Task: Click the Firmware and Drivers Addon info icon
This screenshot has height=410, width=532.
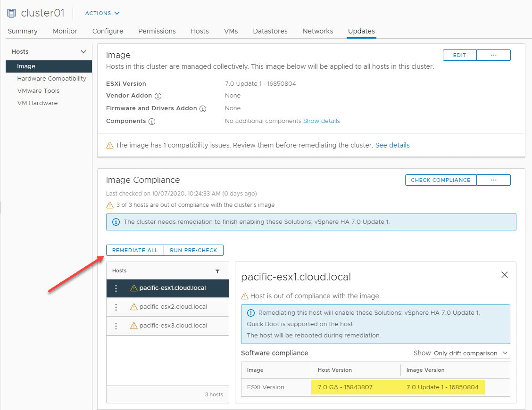Action: point(203,108)
